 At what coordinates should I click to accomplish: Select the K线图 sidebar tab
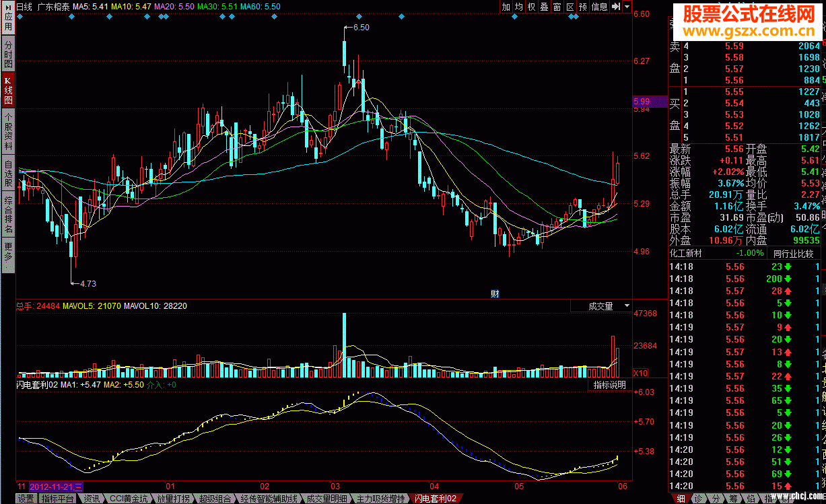pyautogui.click(x=8, y=89)
